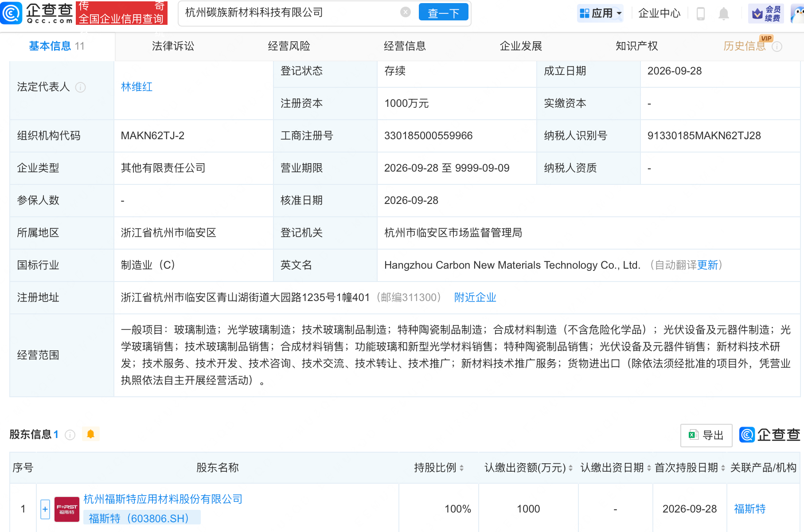Expand the shareholder row plus icon

pyautogui.click(x=45, y=509)
